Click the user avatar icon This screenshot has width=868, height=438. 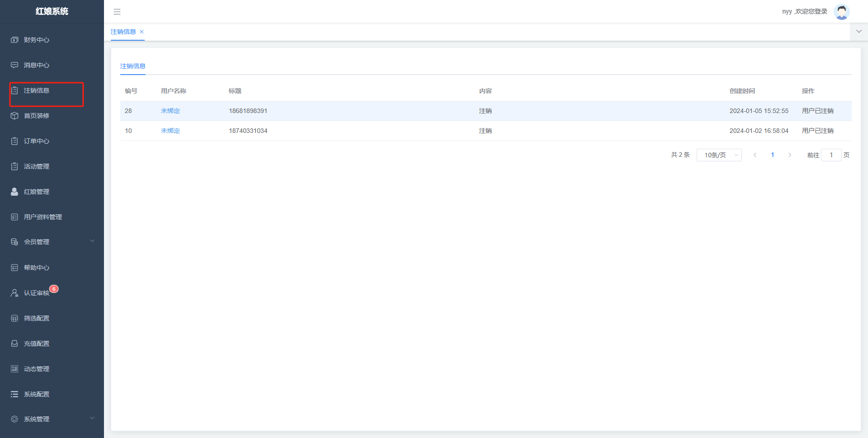coord(841,12)
